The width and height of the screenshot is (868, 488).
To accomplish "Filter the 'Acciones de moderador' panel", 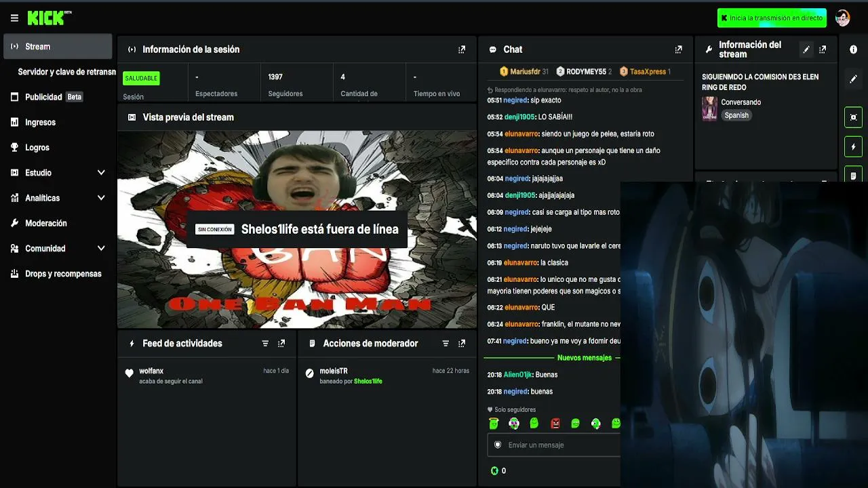I will pos(446,344).
